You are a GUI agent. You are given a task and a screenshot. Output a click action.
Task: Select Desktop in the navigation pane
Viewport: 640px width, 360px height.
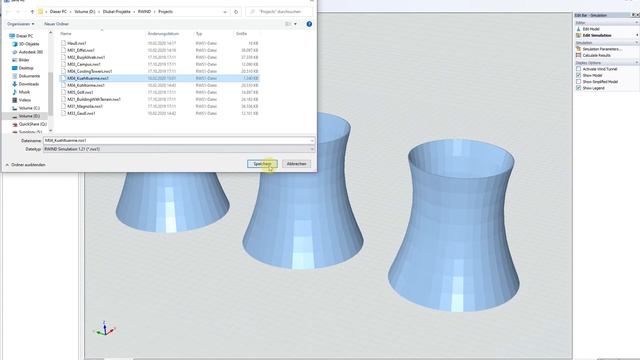click(x=22, y=68)
